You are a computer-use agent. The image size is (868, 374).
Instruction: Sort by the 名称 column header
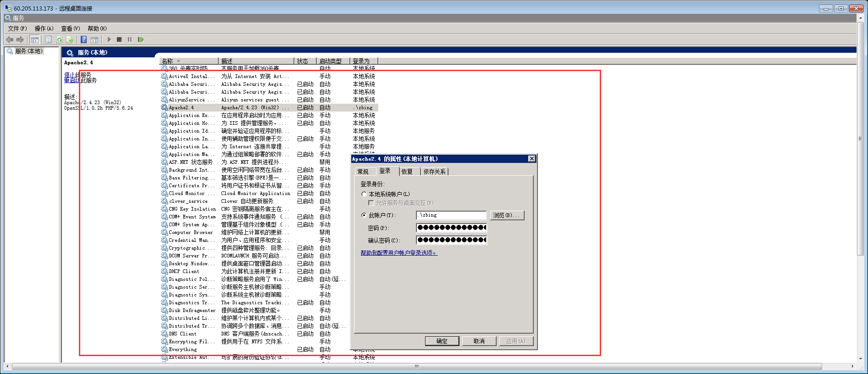[x=189, y=61]
